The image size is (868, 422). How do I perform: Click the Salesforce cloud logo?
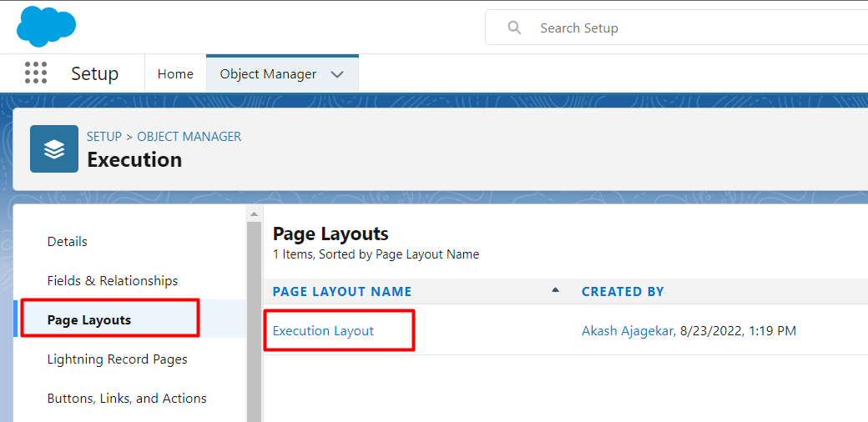pos(46,27)
